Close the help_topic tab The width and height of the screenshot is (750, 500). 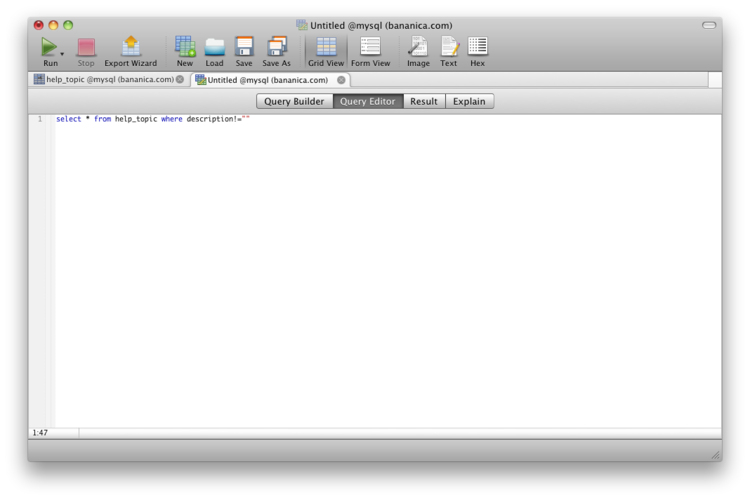(180, 79)
